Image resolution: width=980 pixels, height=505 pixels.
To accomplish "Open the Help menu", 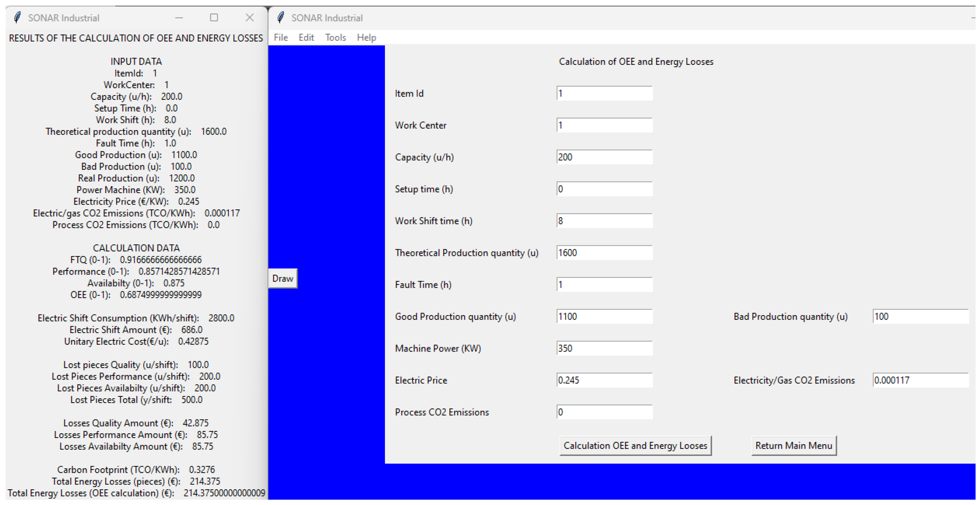I will click(366, 37).
